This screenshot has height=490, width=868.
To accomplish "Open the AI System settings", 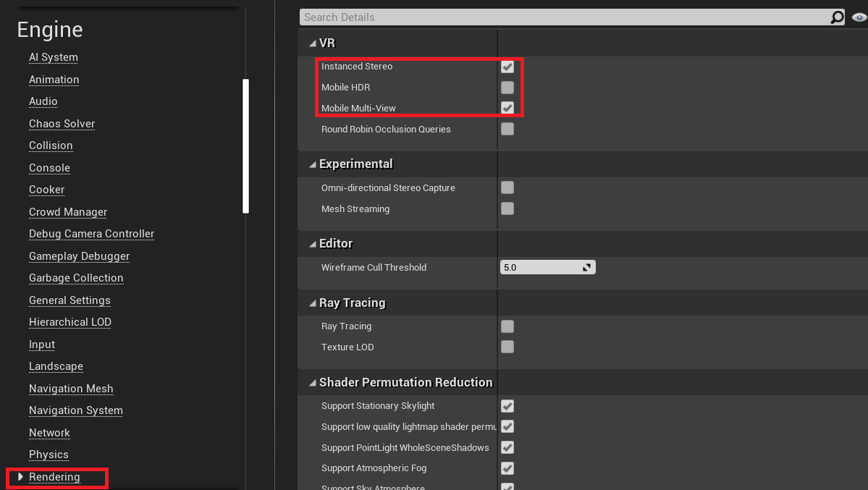I will (x=53, y=57).
